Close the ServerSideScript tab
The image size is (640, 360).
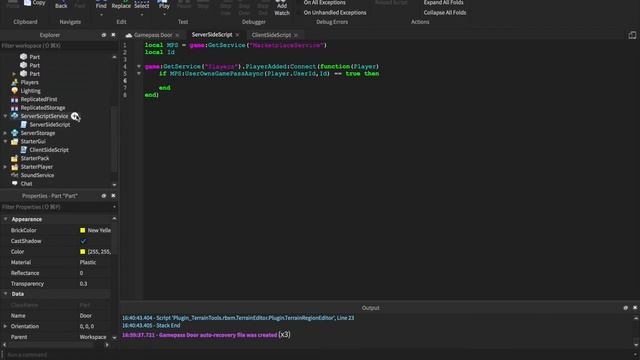point(237,35)
